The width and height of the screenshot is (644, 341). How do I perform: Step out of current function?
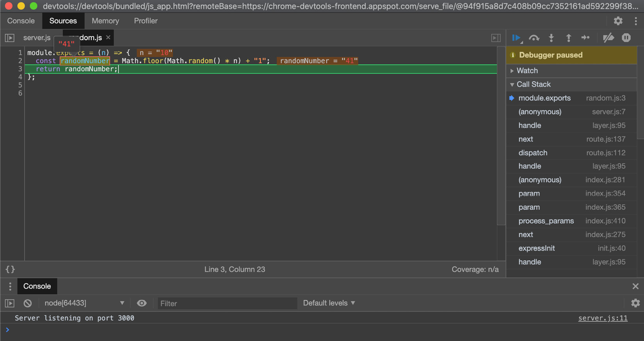[568, 38]
